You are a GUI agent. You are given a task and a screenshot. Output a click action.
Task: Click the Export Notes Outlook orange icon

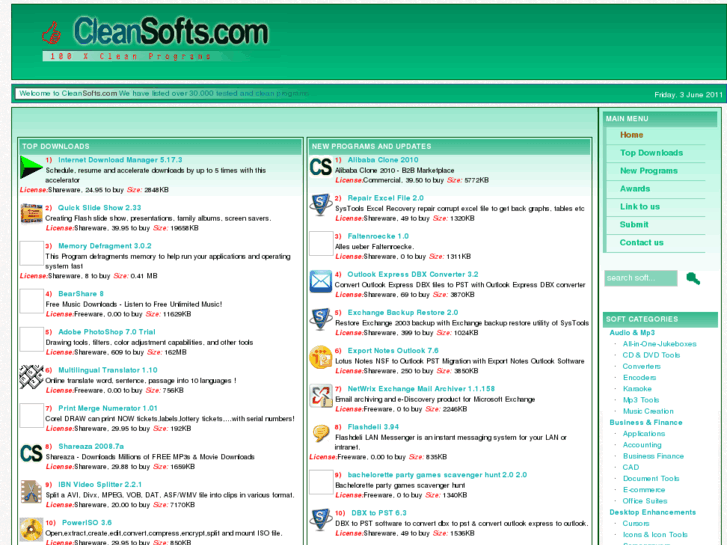[x=321, y=357]
